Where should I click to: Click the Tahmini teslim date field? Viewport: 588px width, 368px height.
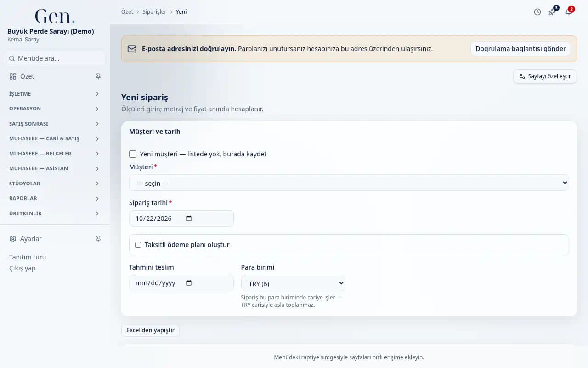click(181, 283)
